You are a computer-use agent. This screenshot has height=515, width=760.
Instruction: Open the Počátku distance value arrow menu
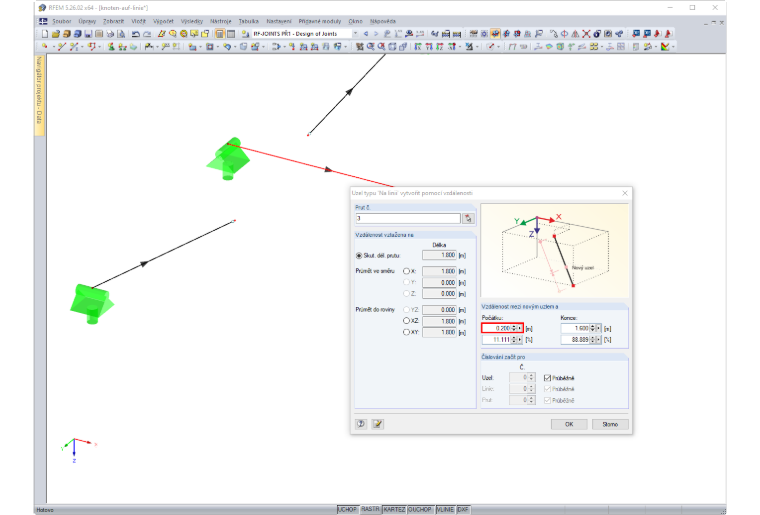click(x=520, y=328)
